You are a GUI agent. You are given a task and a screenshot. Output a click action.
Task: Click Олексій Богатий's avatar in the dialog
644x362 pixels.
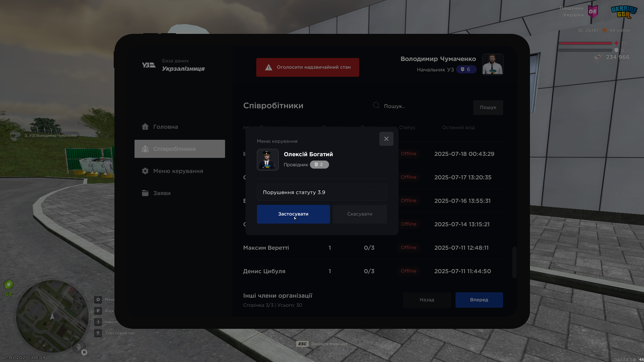tap(268, 159)
